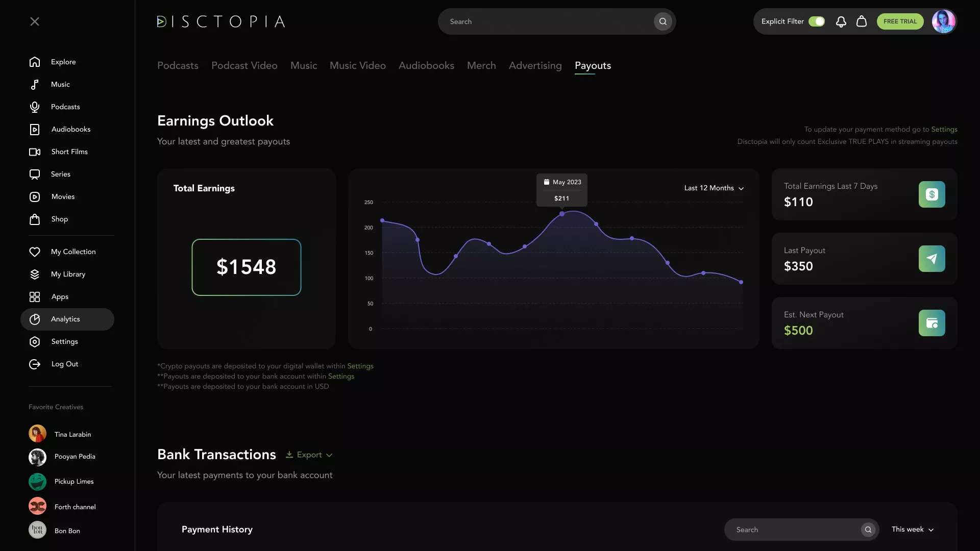Click the Last Payout paper plane icon

coord(932,259)
